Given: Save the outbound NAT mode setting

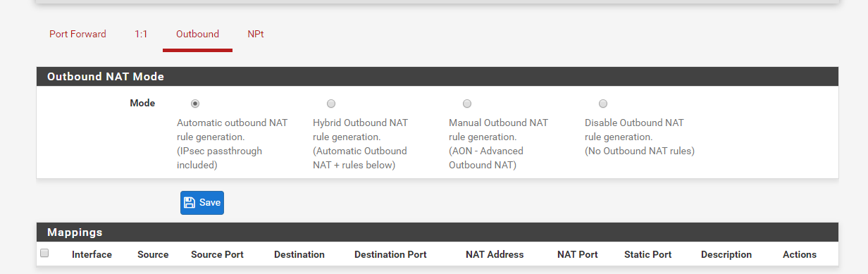Looking at the screenshot, I should point(202,202).
